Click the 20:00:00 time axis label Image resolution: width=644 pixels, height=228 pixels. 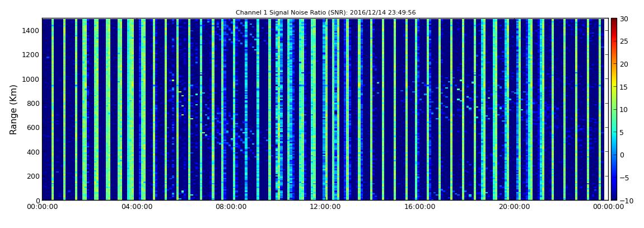tap(514, 207)
